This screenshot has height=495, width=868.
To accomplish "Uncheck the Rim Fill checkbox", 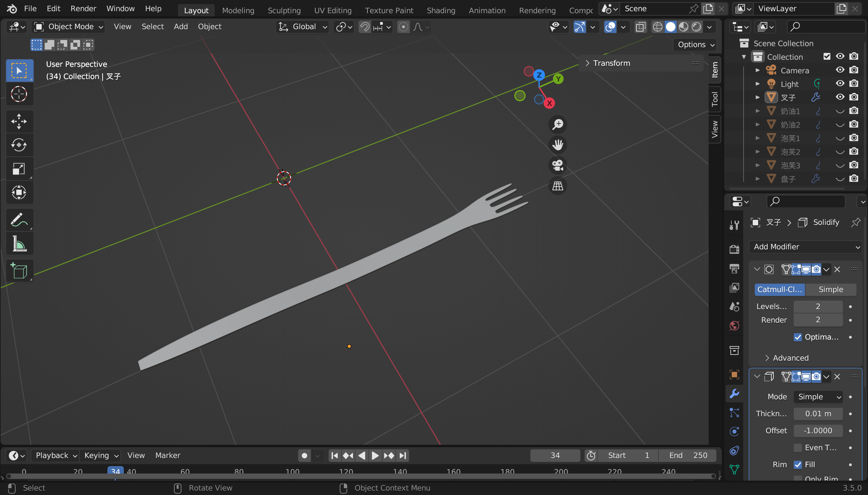I will (797, 465).
